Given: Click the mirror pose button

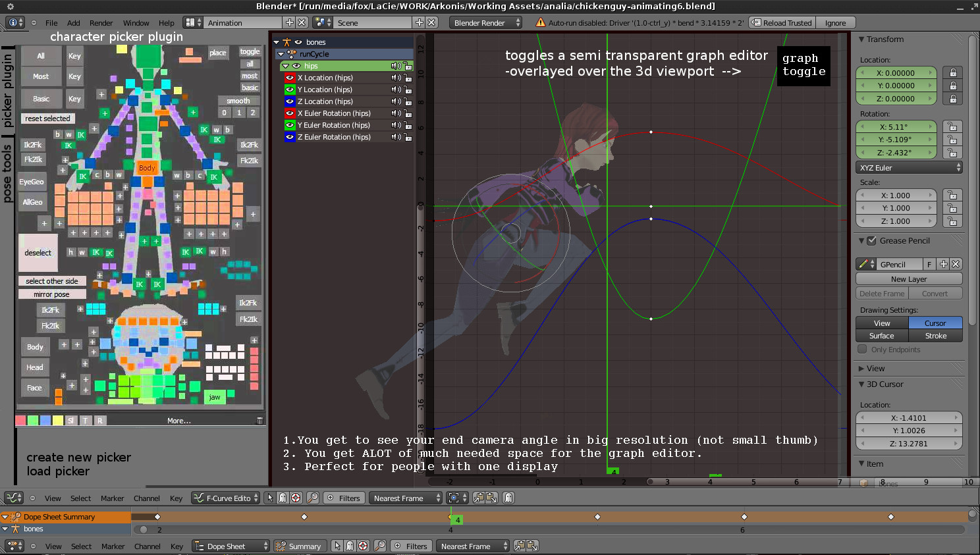Looking at the screenshot, I should [52, 294].
